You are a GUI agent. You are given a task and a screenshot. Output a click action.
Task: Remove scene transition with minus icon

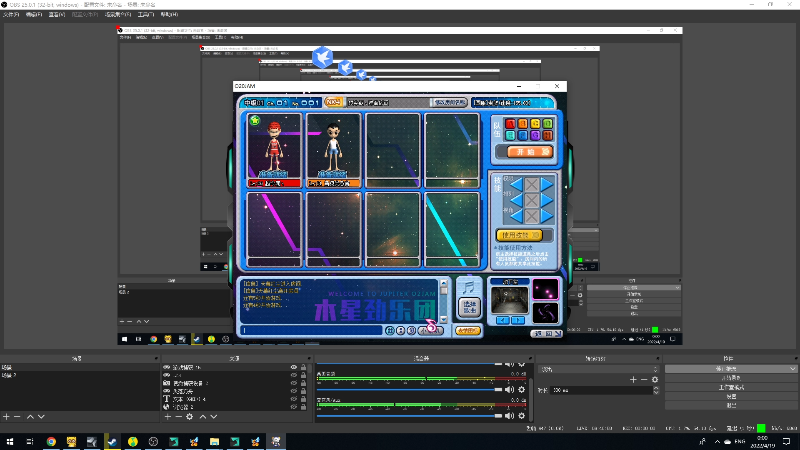(644, 380)
